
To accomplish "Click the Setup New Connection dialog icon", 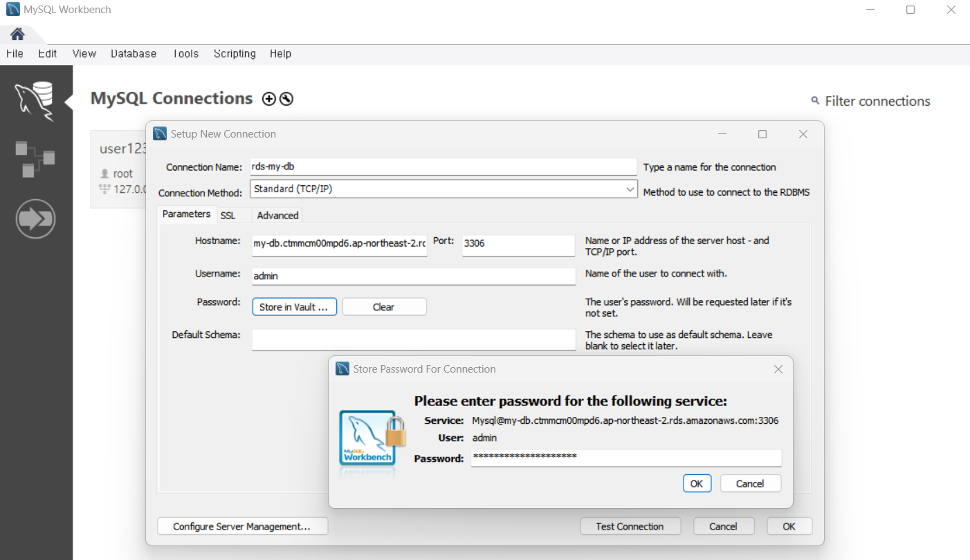I will tap(160, 134).
